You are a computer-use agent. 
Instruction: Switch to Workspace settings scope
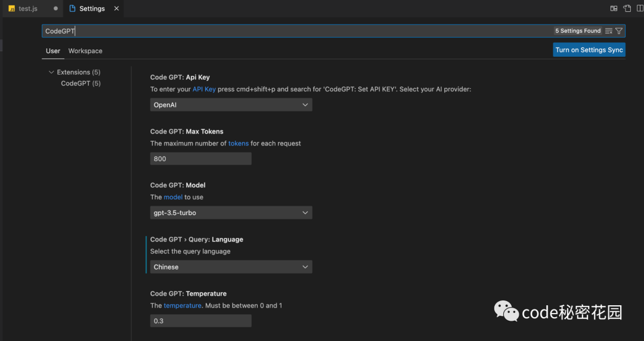coord(85,51)
